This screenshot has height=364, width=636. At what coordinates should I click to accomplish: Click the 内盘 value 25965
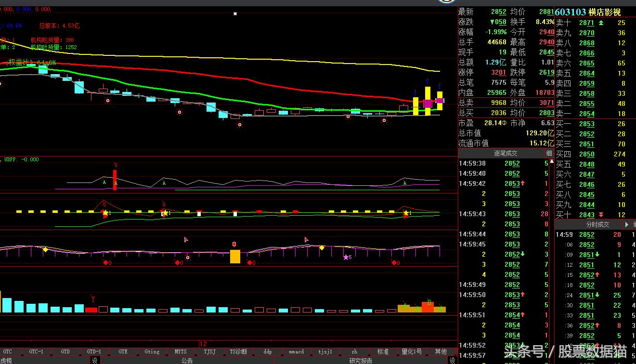click(497, 92)
